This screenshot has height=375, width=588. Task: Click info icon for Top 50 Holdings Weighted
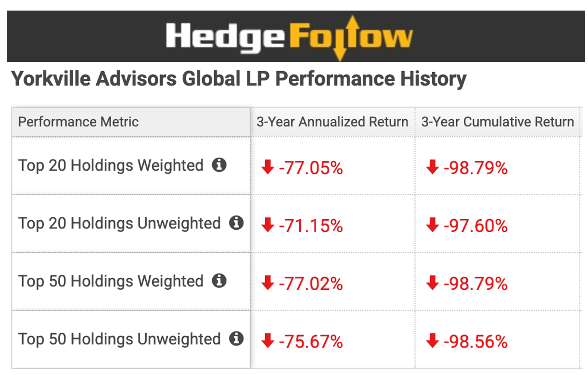[219, 281]
